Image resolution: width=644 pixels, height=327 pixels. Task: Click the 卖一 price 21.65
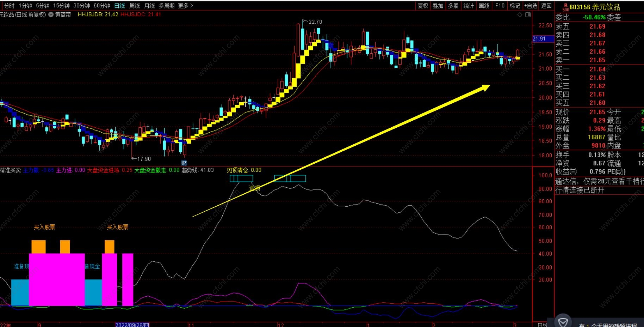click(x=597, y=60)
